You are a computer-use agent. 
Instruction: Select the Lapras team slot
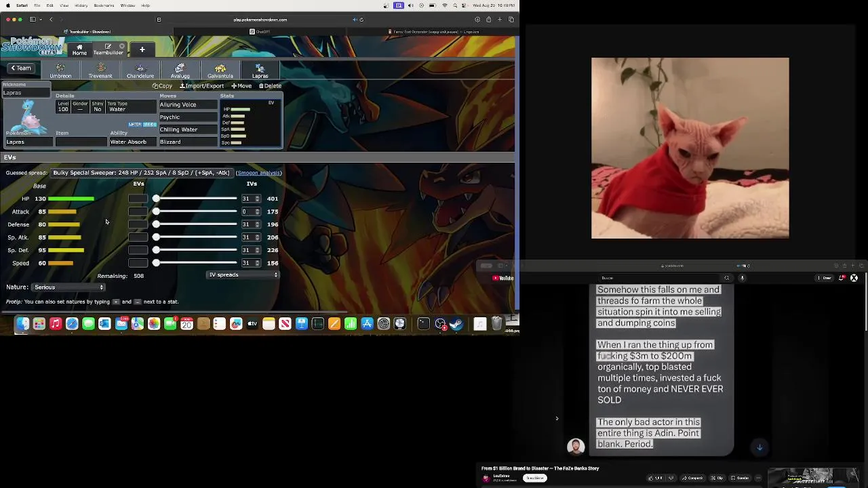[260, 70]
